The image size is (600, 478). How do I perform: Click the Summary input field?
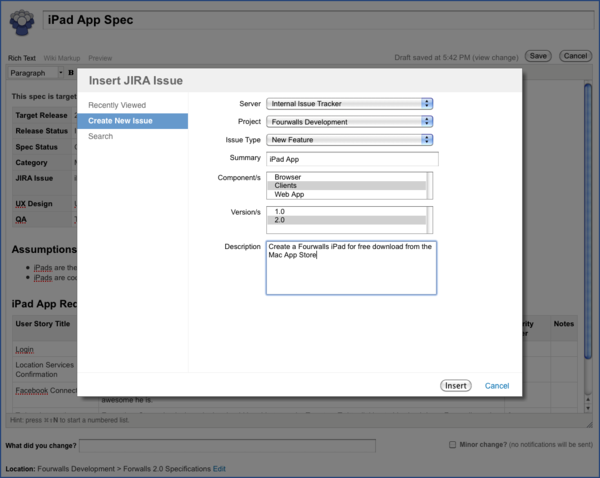tap(352, 159)
